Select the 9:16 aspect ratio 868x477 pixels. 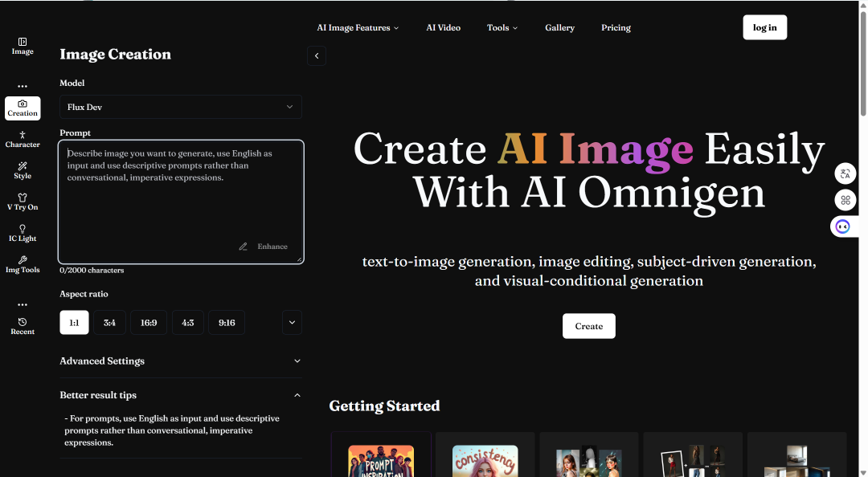[x=227, y=323]
